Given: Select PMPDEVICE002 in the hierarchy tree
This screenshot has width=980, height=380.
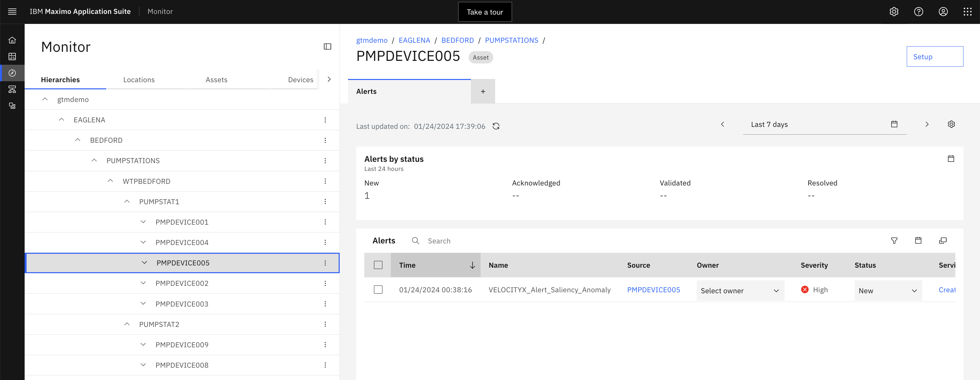Looking at the screenshot, I should pyautogui.click(x=182, y=284).
